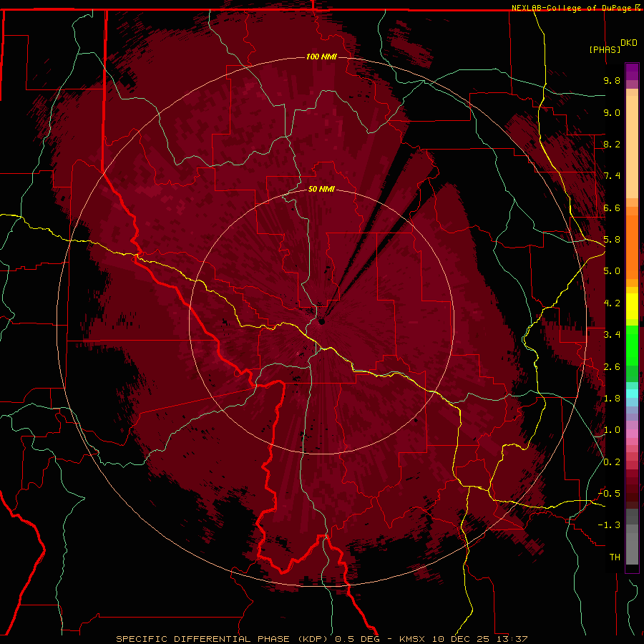Click the -1.3 value on the scale
Screen dimensions: 644x644
coord(609,525)
